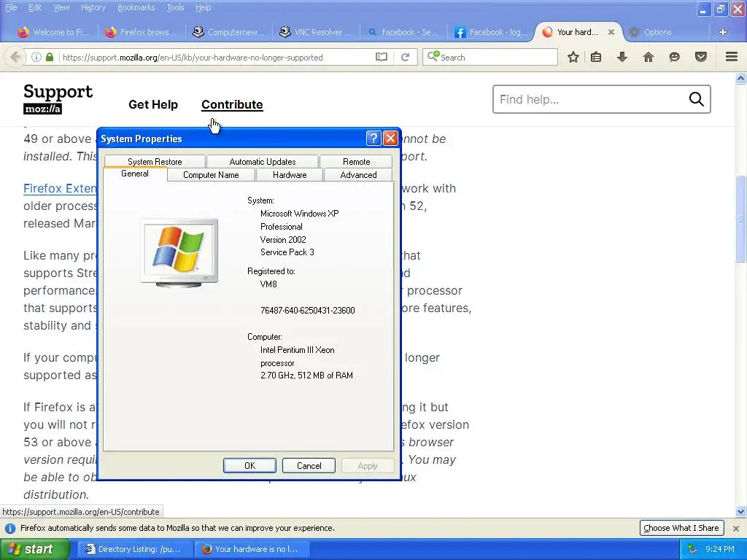Viewport: 747px width, 560px height.
Task: Click 'Choose What I Share' button
Action: point(681,528)
